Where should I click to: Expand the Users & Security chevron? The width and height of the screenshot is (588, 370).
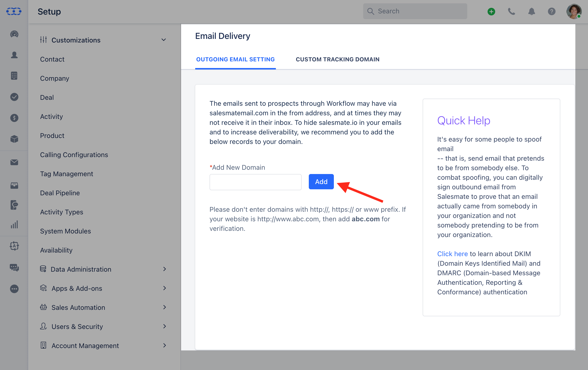pos(165,326)
